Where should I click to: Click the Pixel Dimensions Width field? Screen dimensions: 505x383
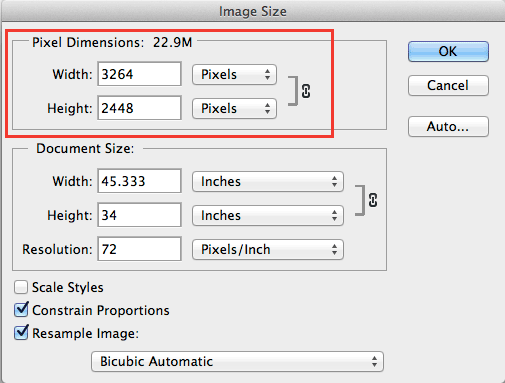click(x=139, y=74)
